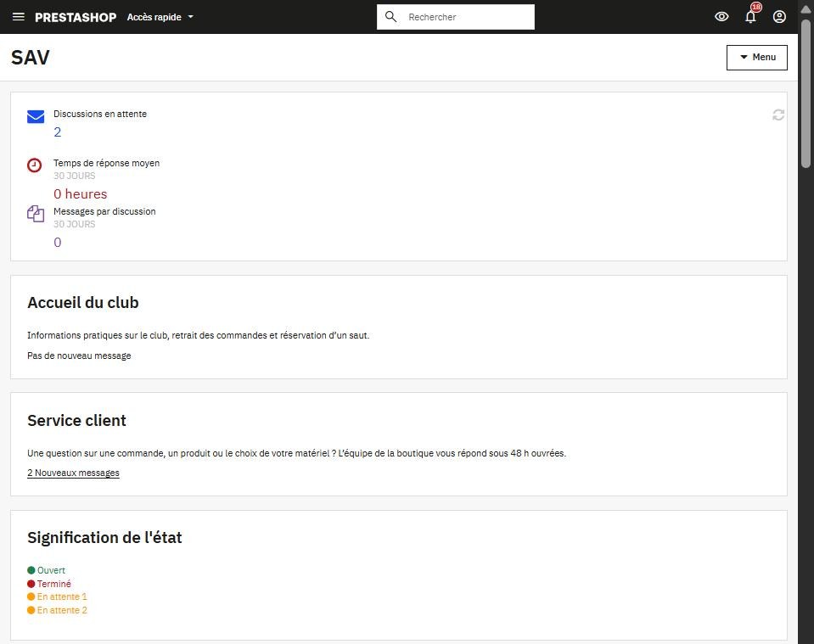Click the 'Service client' heading

point(76,420)
